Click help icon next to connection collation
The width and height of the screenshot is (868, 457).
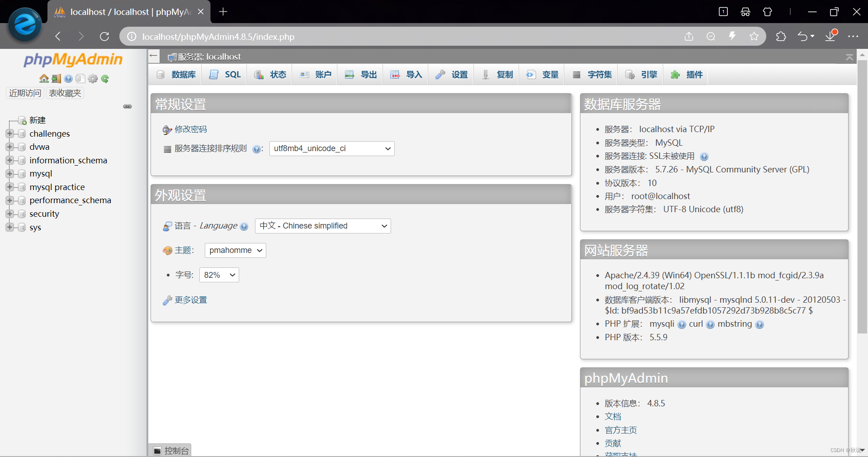[256, 149]
